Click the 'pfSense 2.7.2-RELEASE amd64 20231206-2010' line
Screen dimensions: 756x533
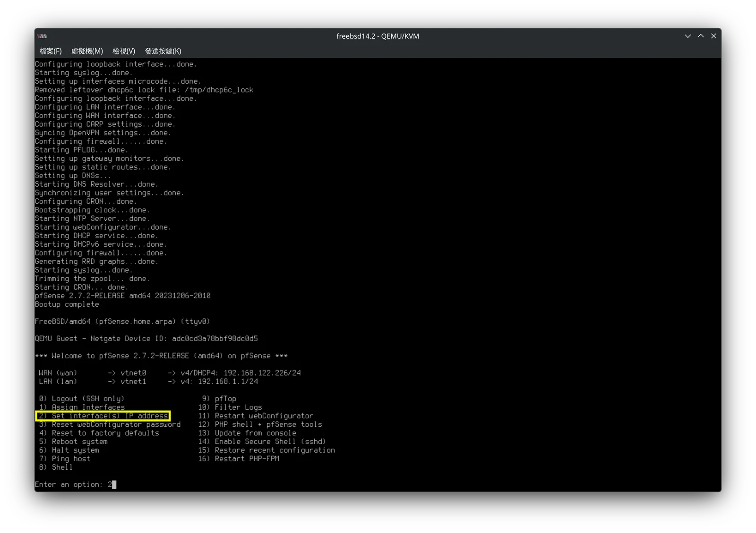click(123, 296)
